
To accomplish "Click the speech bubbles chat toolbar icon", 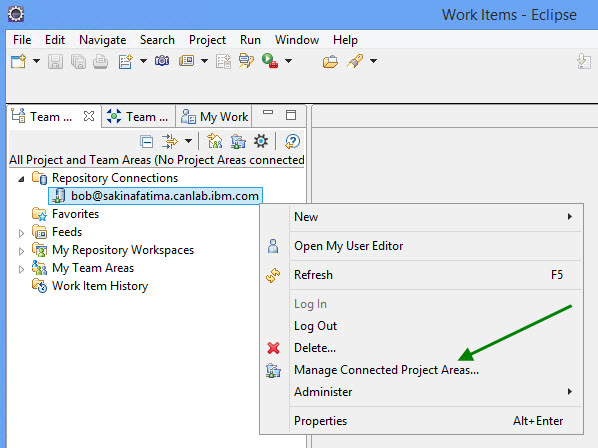I will (x=246, y=61).
